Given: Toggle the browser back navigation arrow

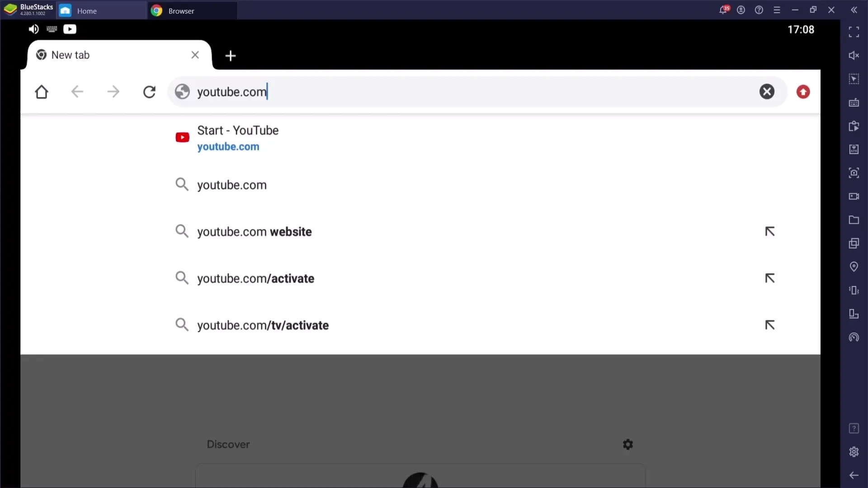Looking at the screenshot, I should tap(77, 92).
